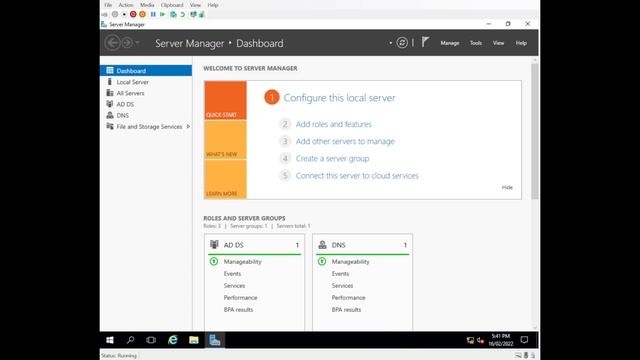Click the green Reset arrow in VM toolbar
Image resolution: width=640 pixels, height=360 pixels.
(162, 14)
